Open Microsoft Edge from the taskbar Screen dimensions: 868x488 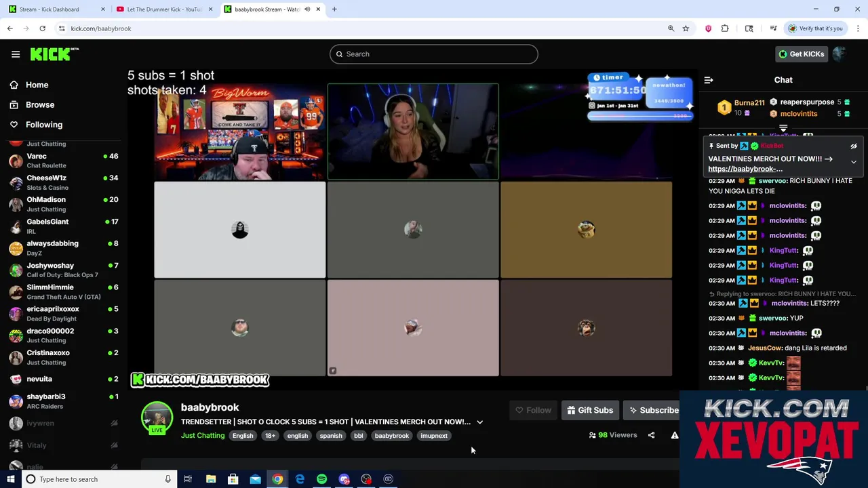coord(300,479)
